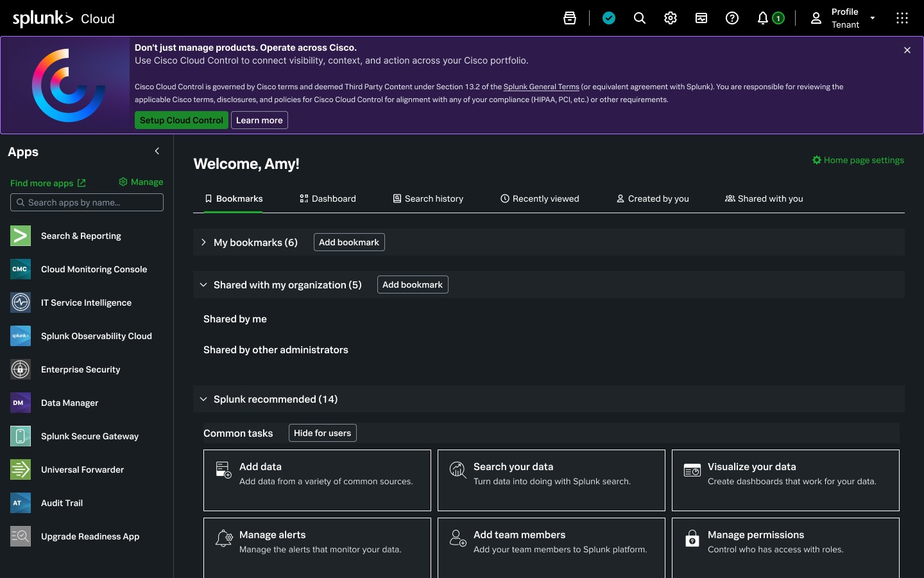Viewport: 924px width, 578px height.
Task: Open the Cloud Monitoring Console CMC icon
Action: pyautogui.click(x=21, y=269)
